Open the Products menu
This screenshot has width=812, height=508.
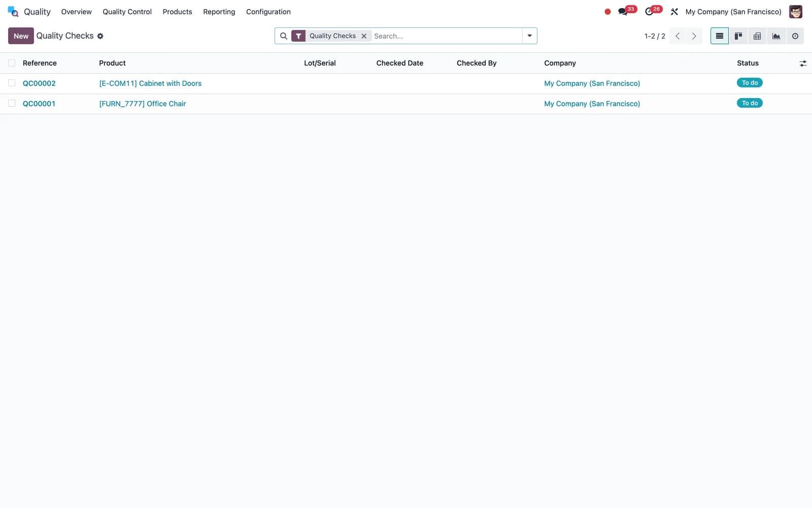point(177,12)
